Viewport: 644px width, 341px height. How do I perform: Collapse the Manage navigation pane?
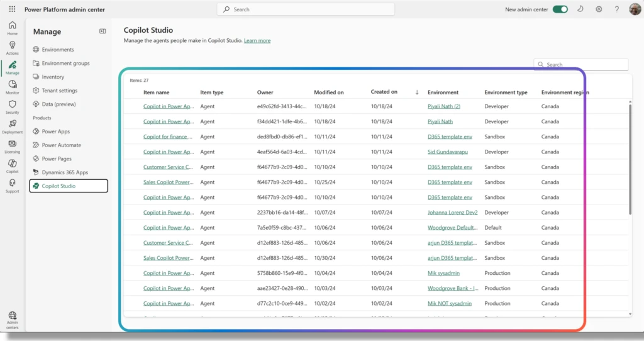[103, 31]
